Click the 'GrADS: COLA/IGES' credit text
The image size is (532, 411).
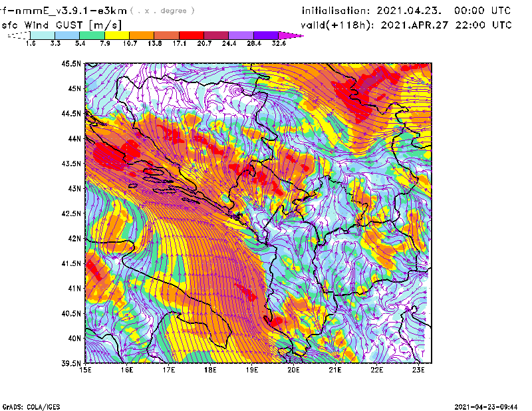point(31,407)
